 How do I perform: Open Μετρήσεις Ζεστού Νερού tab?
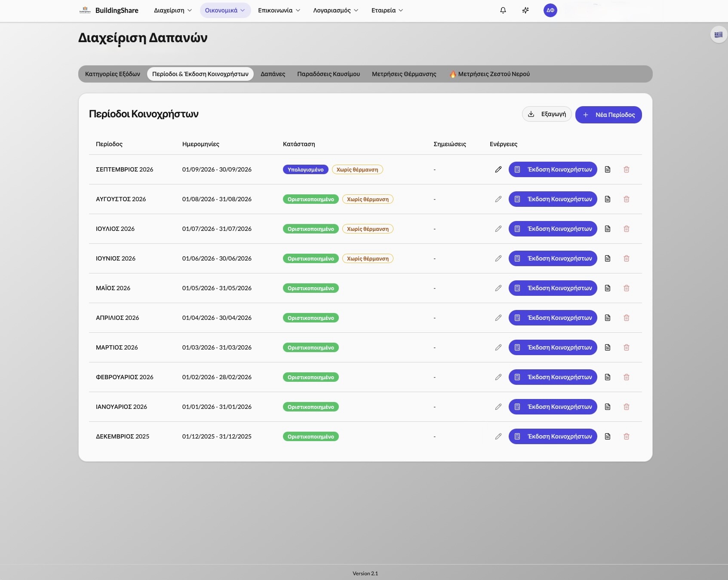pos(489,74)
